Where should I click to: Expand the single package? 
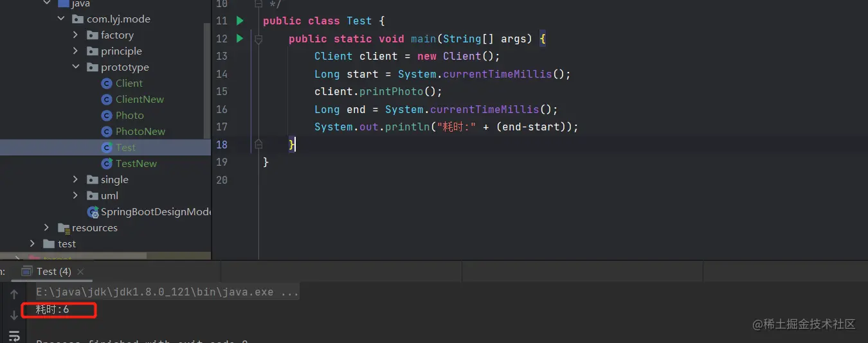click(x=75, y=179)
